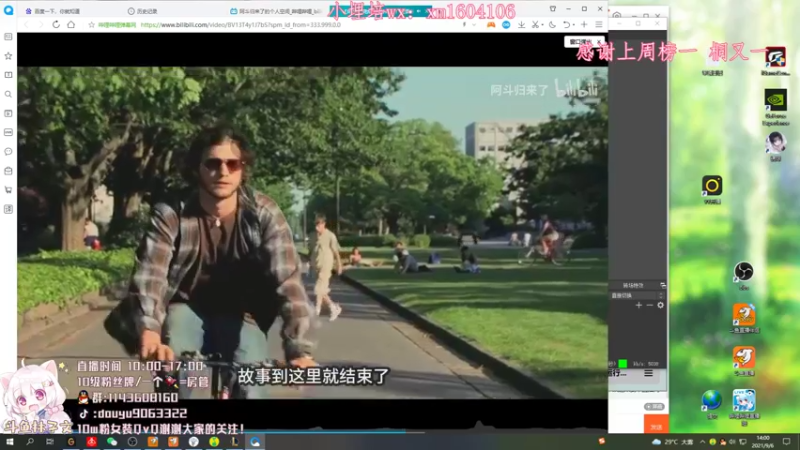
Task: Open the bilibili live tool desktop shortcut
Action: point(744,406)
